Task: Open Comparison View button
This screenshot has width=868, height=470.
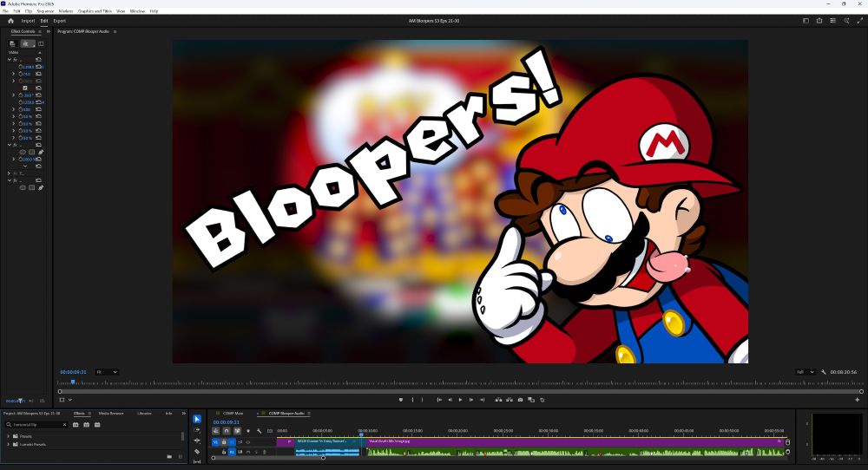Action: (x=531, y=400)
